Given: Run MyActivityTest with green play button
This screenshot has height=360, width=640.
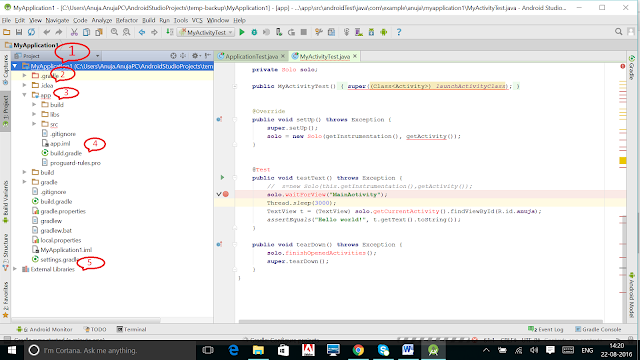Looking at the screenshot, I should 242,32.
